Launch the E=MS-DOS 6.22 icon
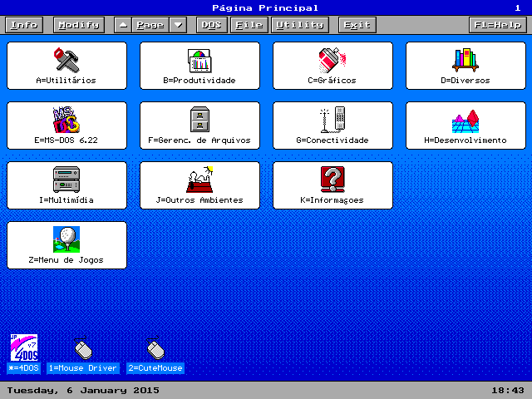The image size is (532, 399). [66, 120]
